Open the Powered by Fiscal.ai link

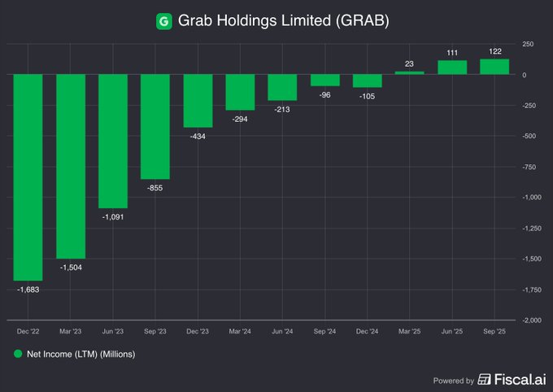pyautogui.click(x=490, y=380)
